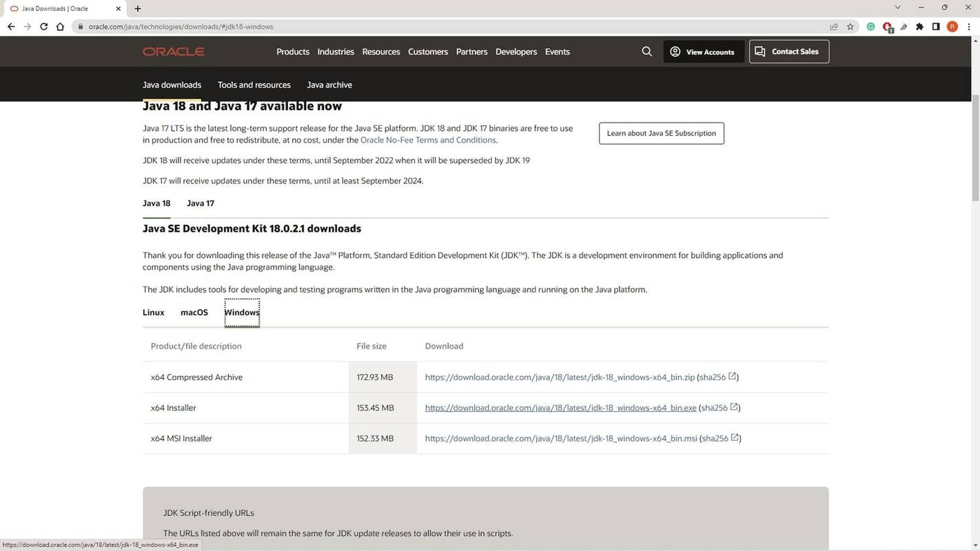980x551 pixels.
Task: Open Tools and resources section
Action: [x=254, y=85]
